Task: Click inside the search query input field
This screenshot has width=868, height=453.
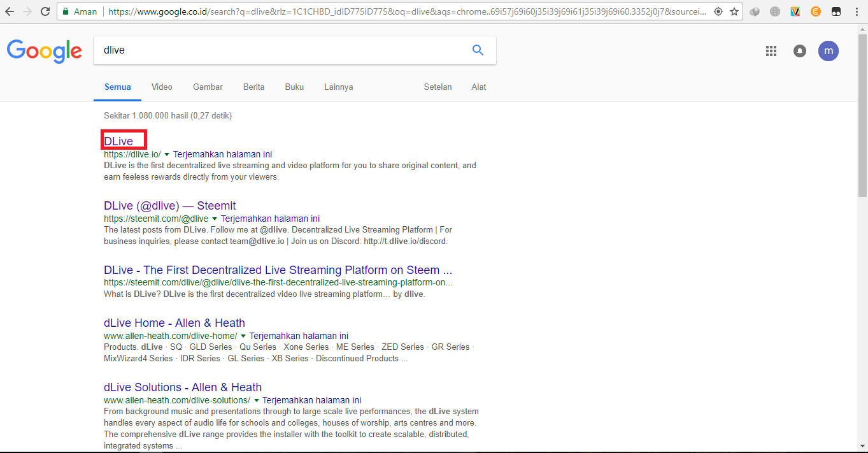Action: [x=255, y=50]
